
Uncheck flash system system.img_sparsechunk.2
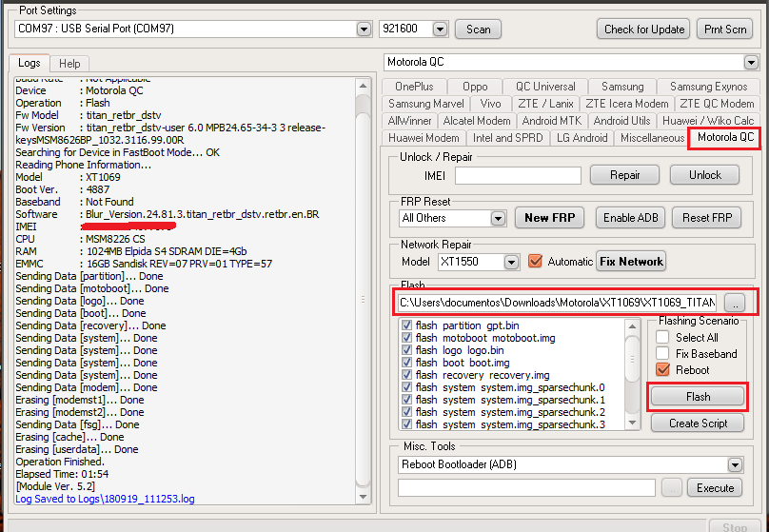(406, 412)
